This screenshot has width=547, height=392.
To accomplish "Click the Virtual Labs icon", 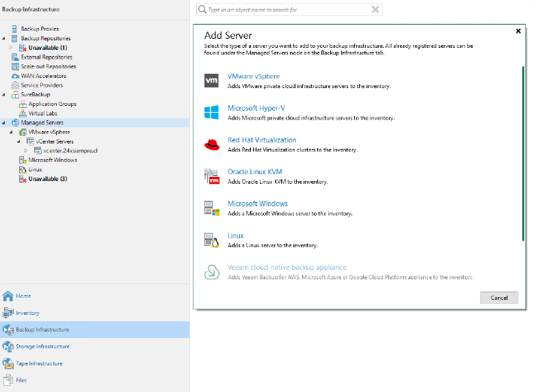I will (23, 113).
